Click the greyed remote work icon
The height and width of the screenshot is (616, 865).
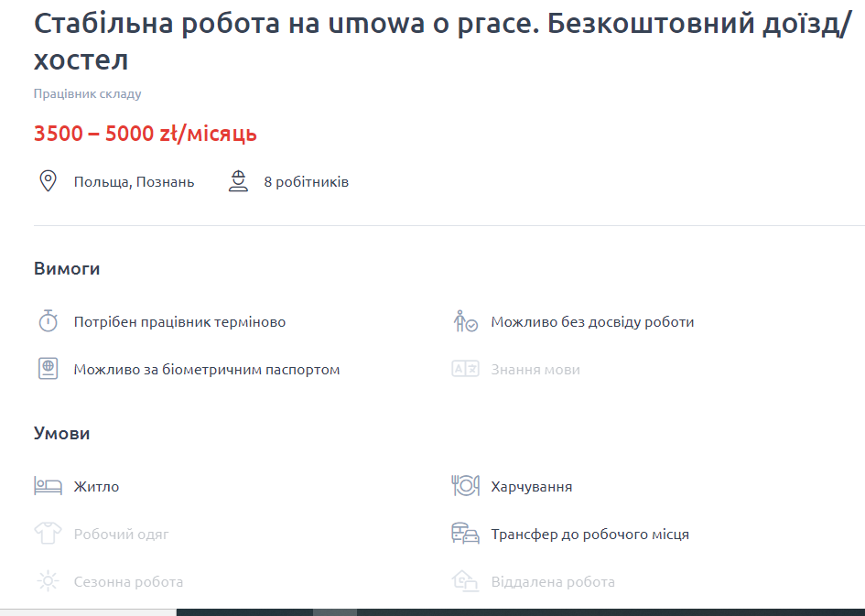(465, 581)
